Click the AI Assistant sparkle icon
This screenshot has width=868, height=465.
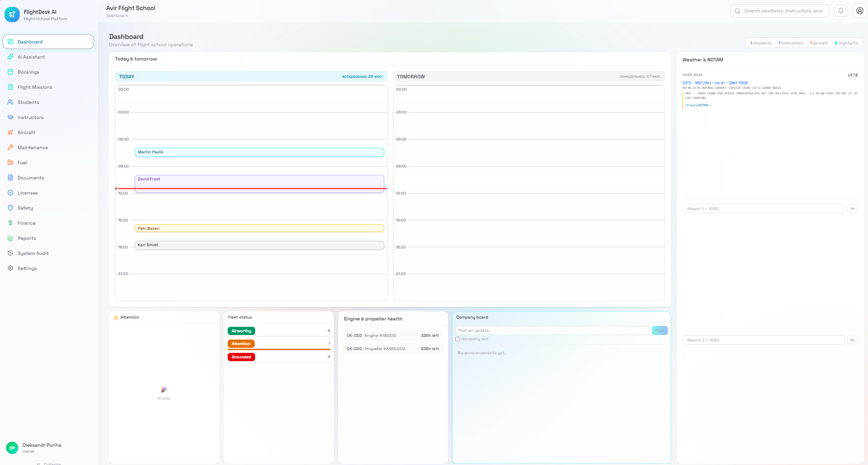pyautogui.click(x=11, y=57)
